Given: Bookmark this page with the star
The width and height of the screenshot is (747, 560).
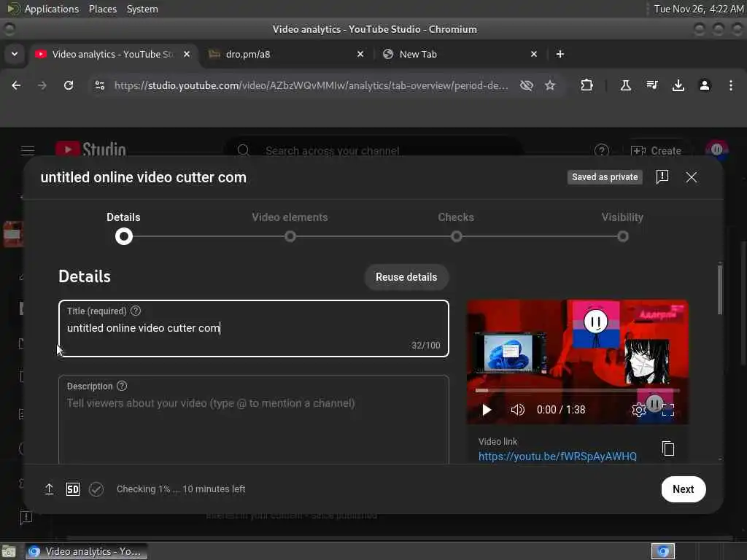Looking at the screenshot, I should point(550,85).
